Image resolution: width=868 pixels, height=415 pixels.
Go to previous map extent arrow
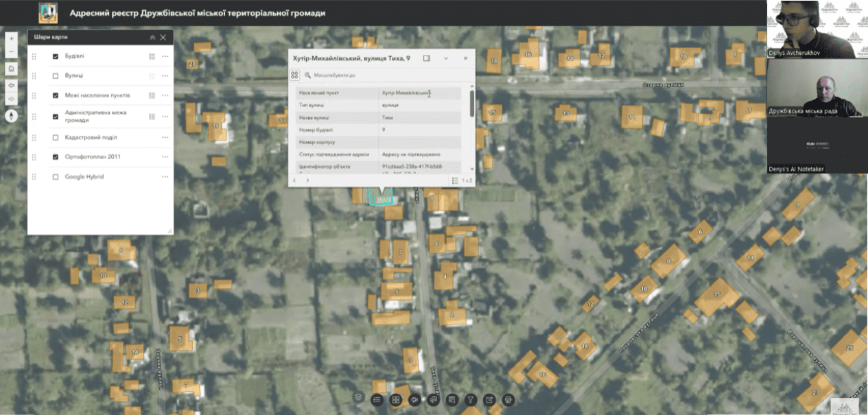pyautogui.click(x=11, y=85)
